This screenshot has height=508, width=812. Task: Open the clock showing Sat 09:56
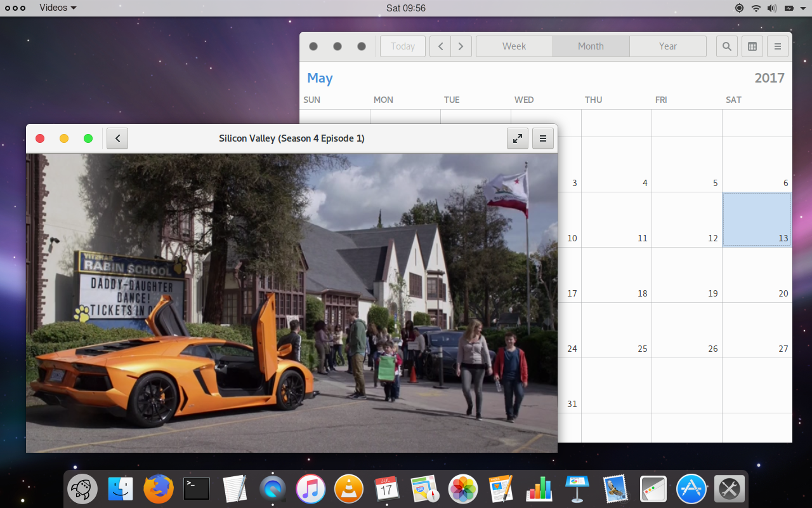tap(406, 8)
